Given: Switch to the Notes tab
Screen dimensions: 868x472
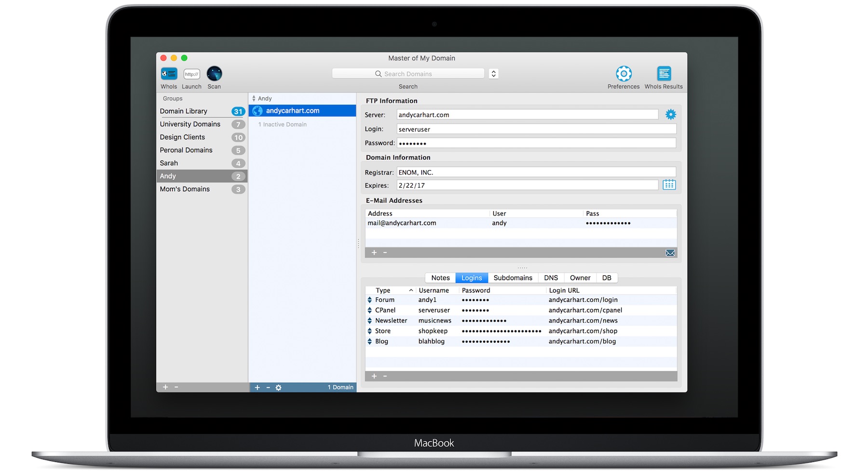Looking at the screenshot, I should [x=440, y=278].
